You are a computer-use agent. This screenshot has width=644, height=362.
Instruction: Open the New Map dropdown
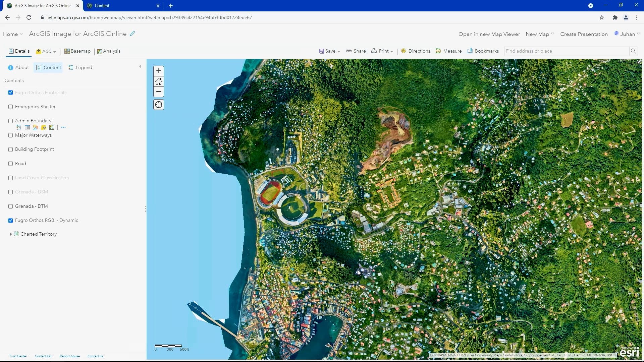tap(539, 34)
